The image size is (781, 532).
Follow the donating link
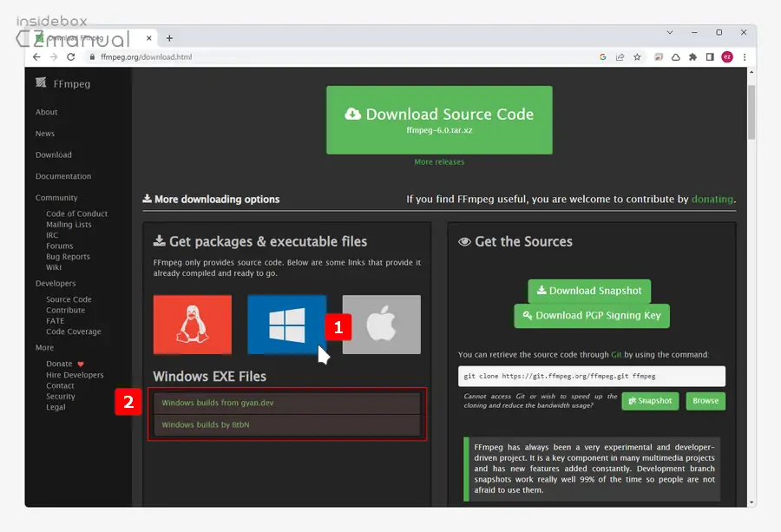(x=712, y=200)
